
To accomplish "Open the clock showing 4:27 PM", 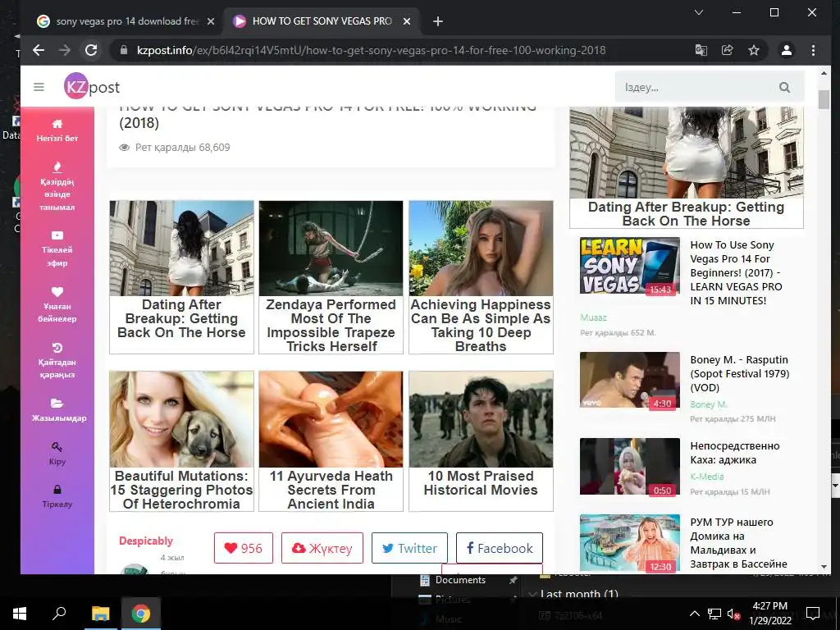I will (769, 614).
